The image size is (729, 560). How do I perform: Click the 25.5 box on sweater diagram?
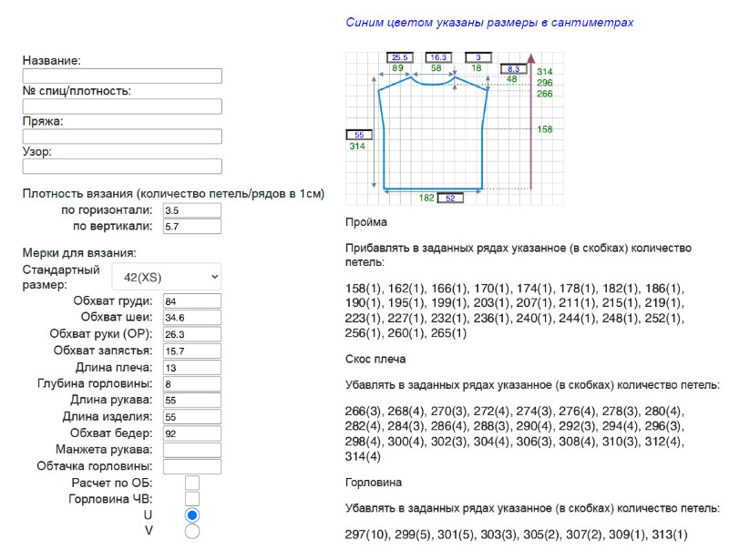pyautogui.click(x=400, y=57)
